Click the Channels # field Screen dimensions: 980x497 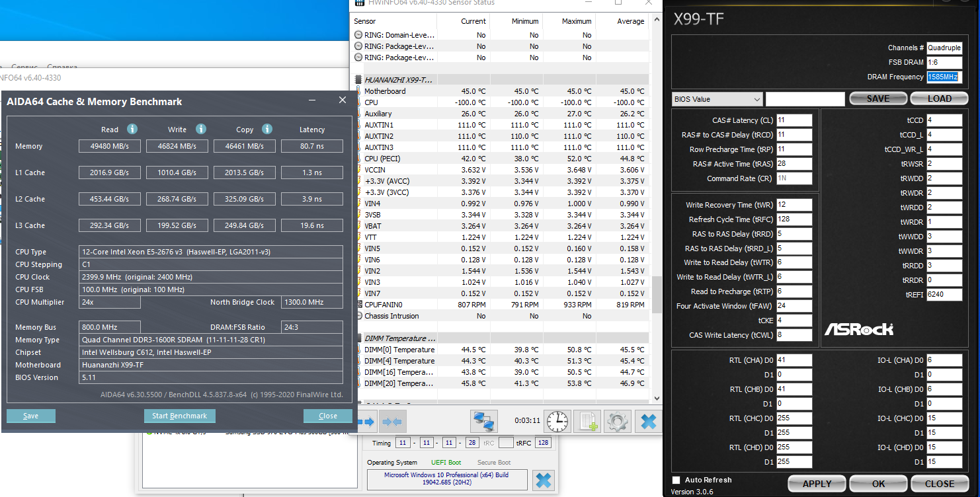point(944,48)
